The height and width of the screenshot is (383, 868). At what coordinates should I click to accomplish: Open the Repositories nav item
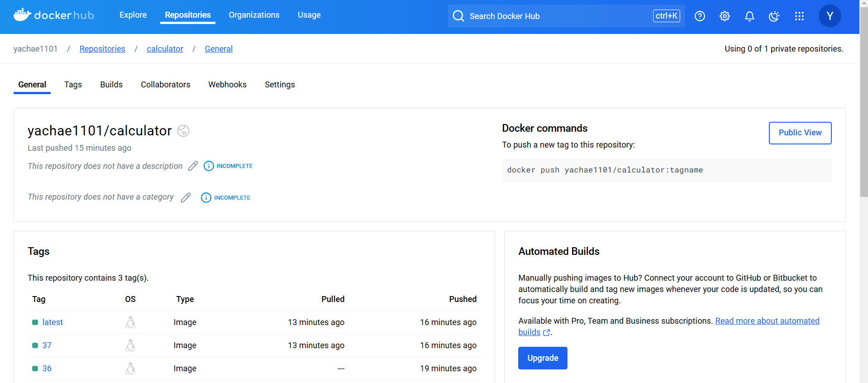click(188, 15)
